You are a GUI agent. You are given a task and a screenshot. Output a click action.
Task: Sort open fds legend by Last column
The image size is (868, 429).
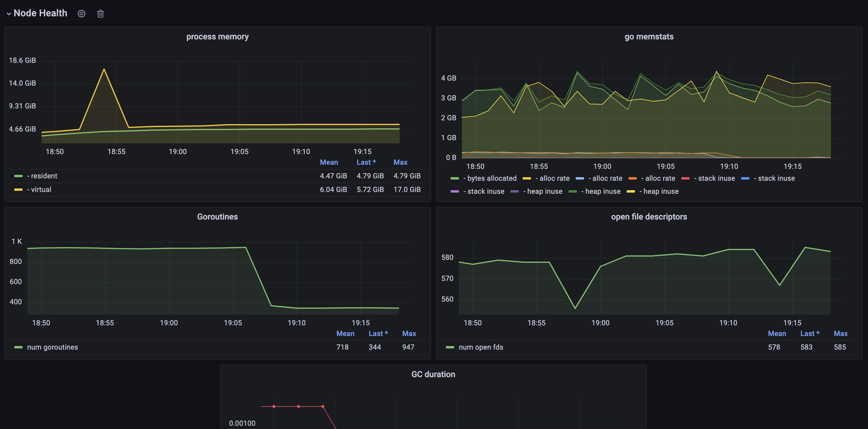809,333
